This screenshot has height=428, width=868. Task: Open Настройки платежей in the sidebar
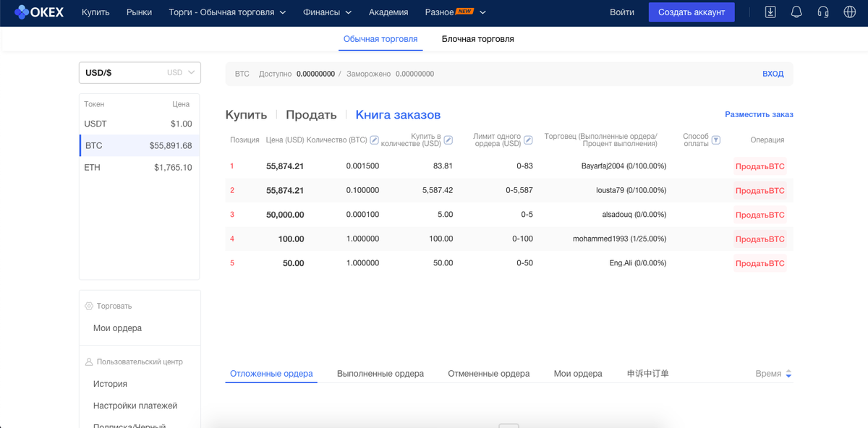coord(135,406)
